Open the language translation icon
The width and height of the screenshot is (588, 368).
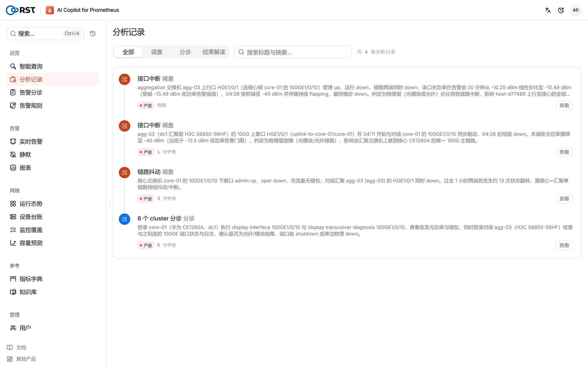[548, 10]
